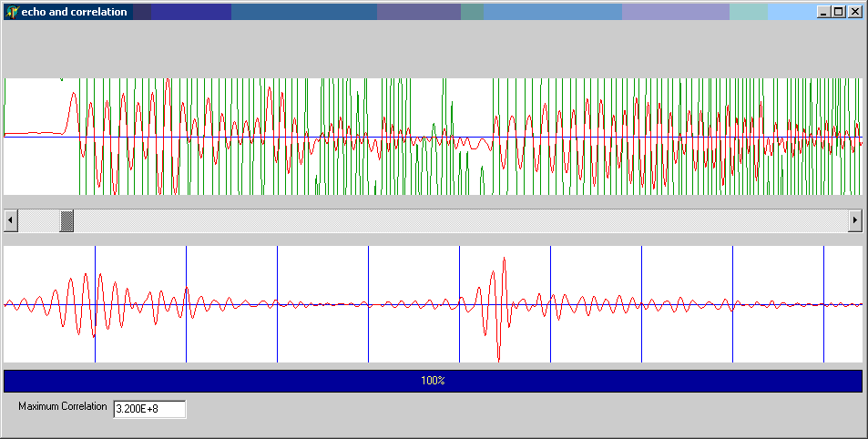Focus the Maximum Correlation value field
Image resolution: width=868 pixels, height=439 pixels.
(149, 410)
